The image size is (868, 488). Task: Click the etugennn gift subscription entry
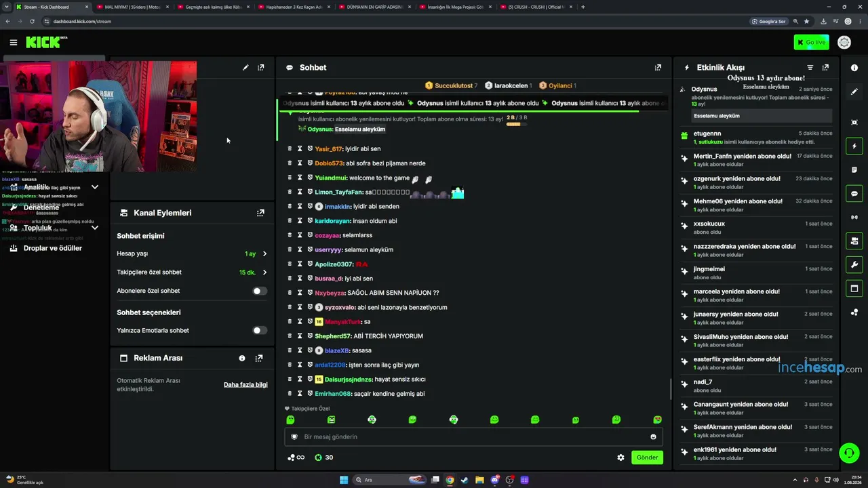(x=757, y=138)
